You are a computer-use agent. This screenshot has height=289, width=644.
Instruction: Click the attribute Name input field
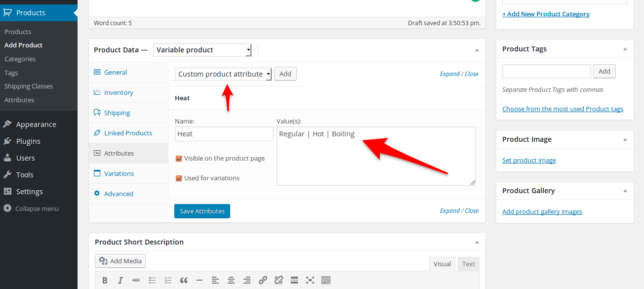pyautogui.click(x=224, y=134)
